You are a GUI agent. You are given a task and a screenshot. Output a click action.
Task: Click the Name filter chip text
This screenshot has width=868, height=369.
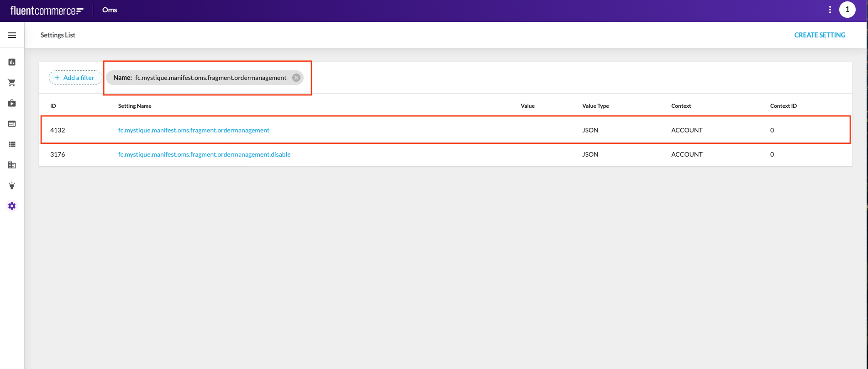point(200,78)
